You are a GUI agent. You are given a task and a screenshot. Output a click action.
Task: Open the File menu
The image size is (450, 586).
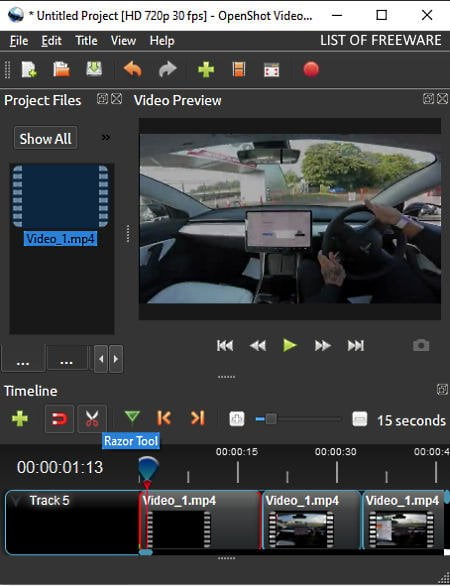click(x=19, y=41)
